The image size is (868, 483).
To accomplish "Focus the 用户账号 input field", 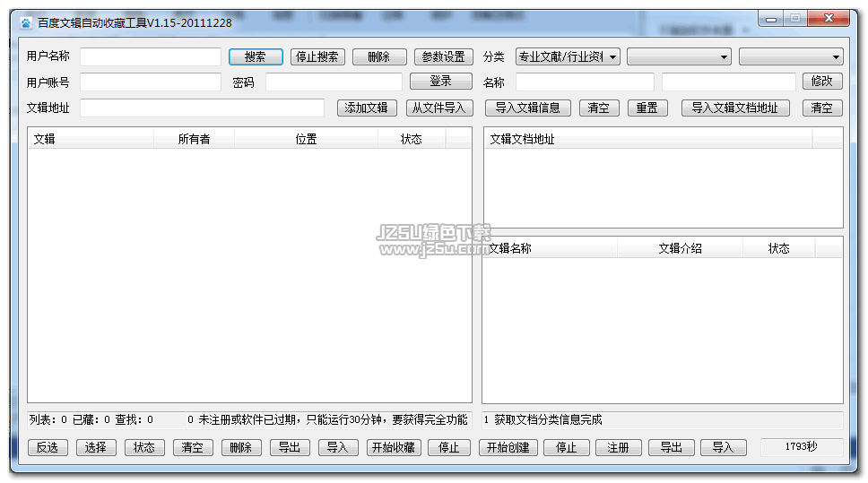I will click(151, 82).
